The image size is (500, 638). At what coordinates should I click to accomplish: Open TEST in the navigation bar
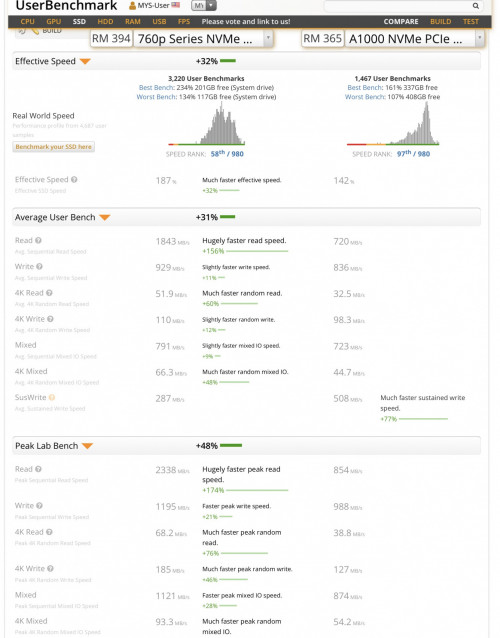tap(471, 22)
